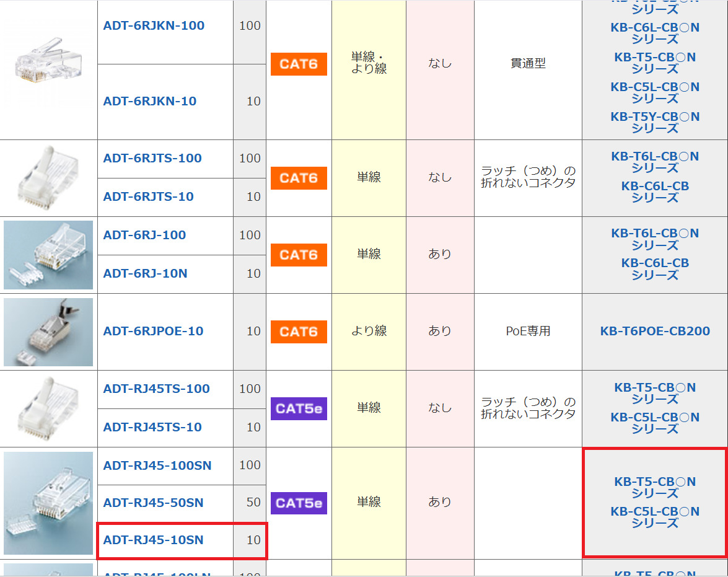Screen dimensions: 728x577
Task: Click the CAT6 badge in the ADT-6RJPOE-10 row
Action: (x=299, y=332)
